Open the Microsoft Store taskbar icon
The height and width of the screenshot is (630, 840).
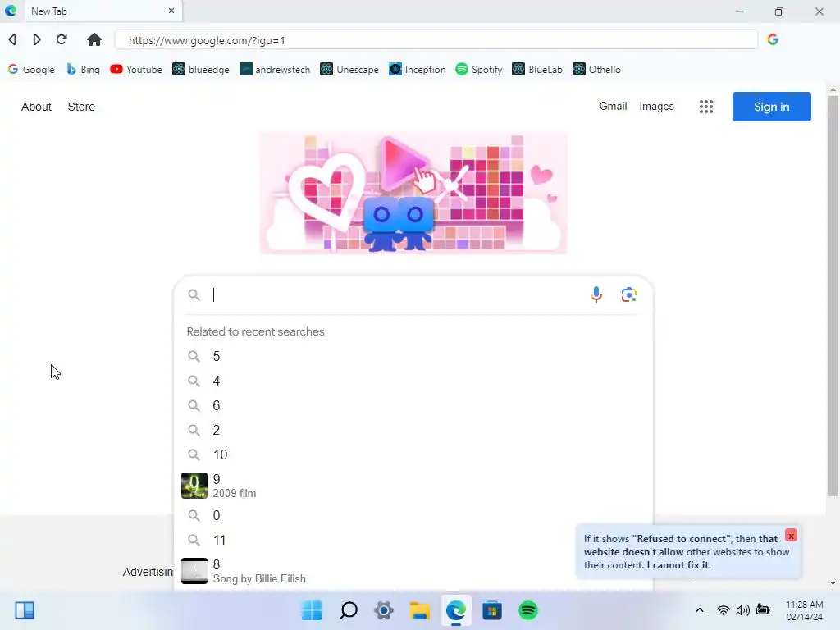(492, 610)
